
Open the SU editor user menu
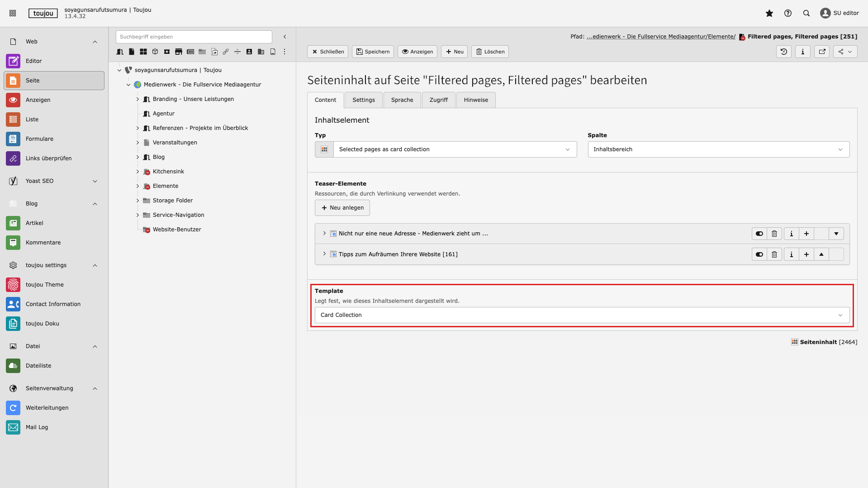(840, 13)
